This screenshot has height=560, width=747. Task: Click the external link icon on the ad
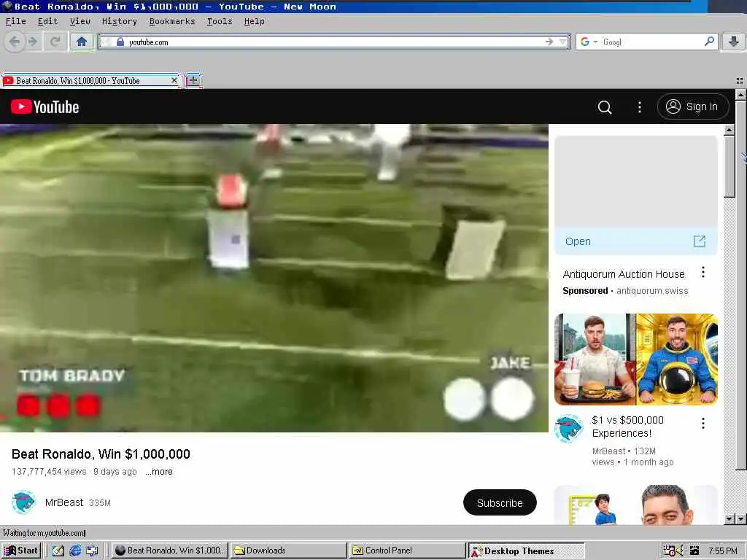700,241
